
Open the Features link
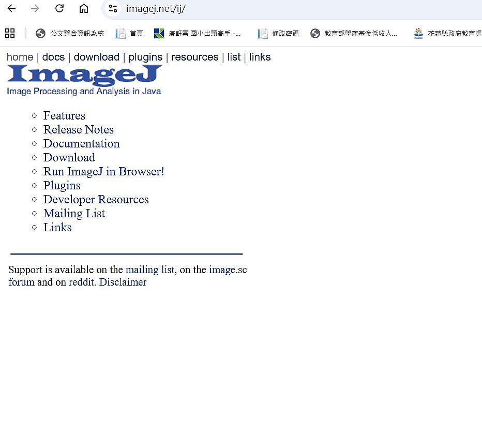pos(64,115)
